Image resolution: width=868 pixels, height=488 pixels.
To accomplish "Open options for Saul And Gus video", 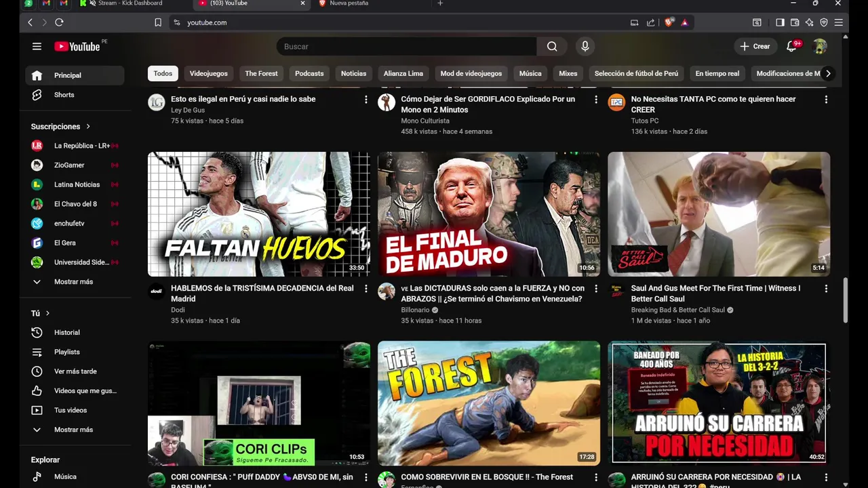I will point(826,289).
